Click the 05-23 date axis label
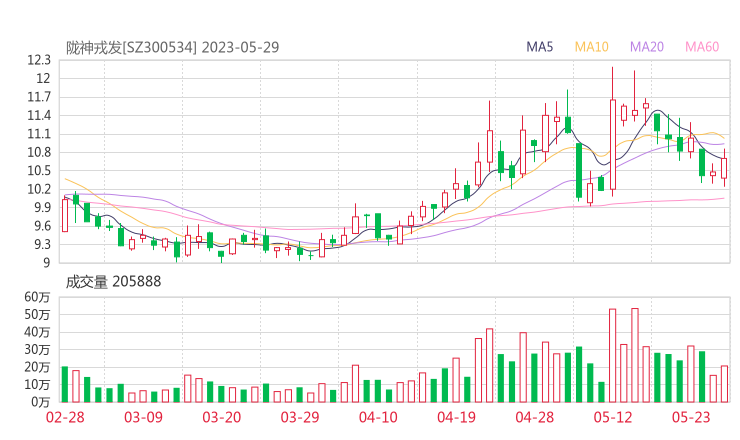 coord(691,417)
